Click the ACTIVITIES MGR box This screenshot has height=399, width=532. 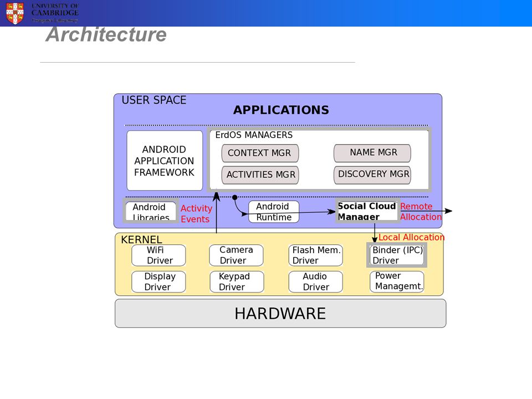click(260, 175)
